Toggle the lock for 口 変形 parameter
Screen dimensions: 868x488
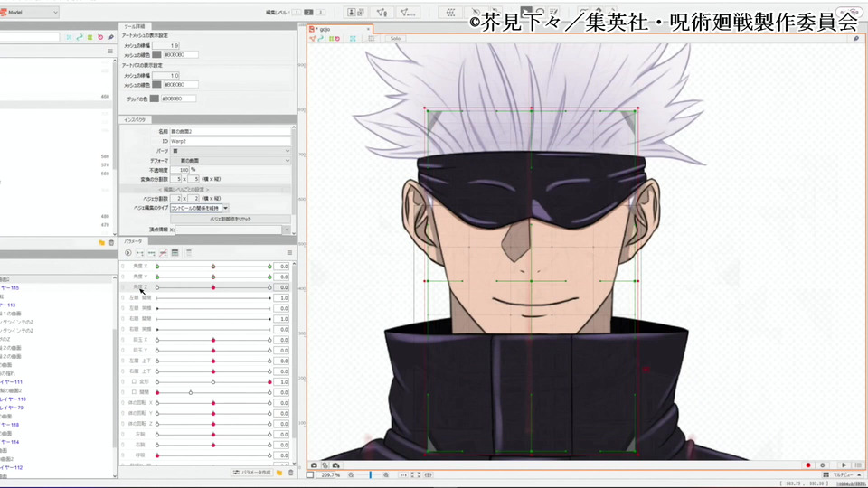[123, 381]
